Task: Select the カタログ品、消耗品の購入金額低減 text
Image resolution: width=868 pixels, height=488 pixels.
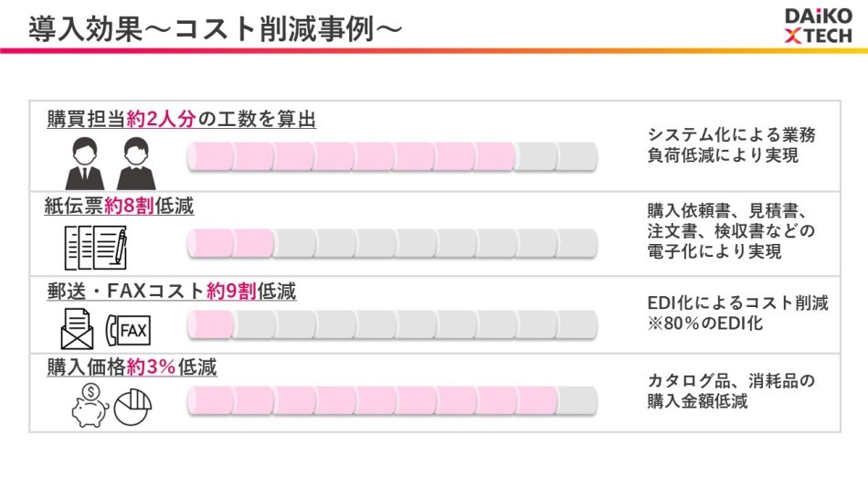Action: [x=730, y=390]
